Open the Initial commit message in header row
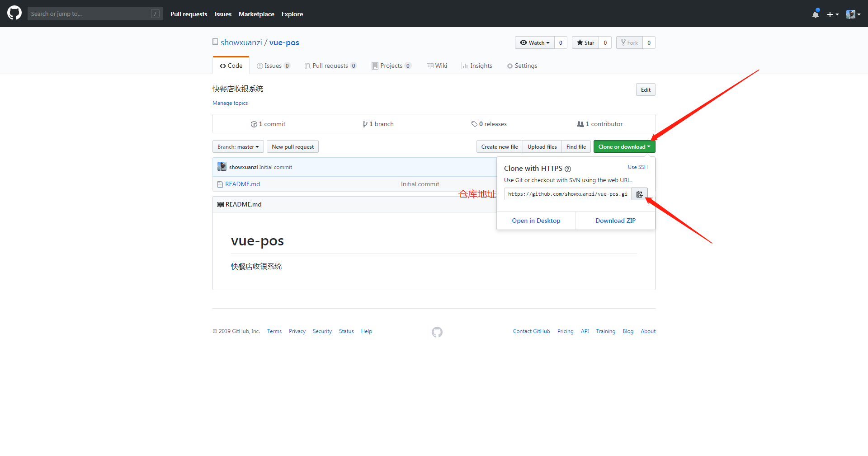 pyautogui.click(x=275, y=167)
